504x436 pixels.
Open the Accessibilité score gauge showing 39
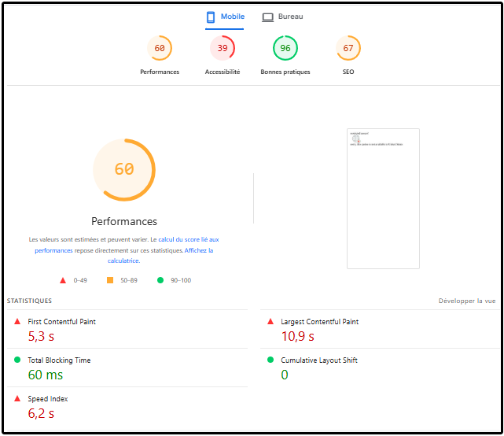[x=223, y=49]
